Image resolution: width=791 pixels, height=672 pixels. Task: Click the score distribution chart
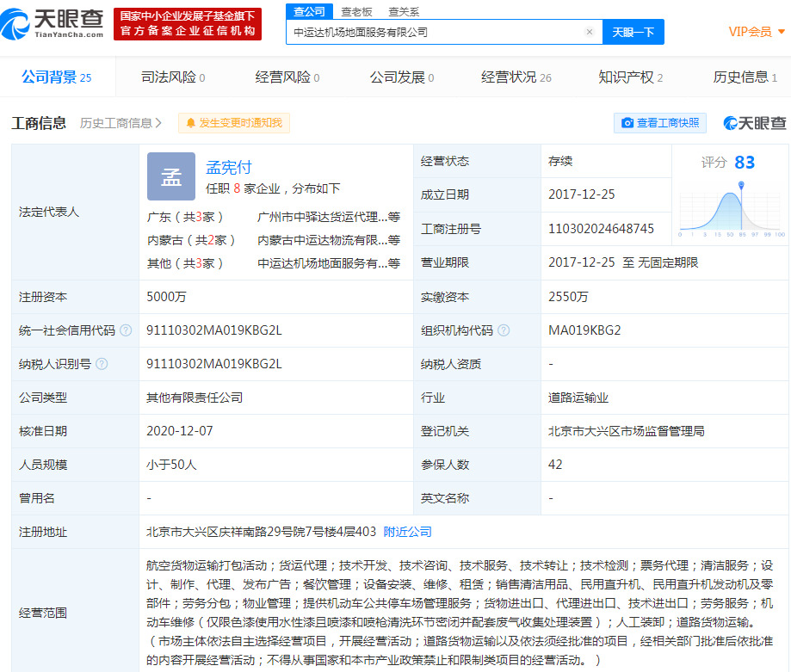tap(731, 209)
